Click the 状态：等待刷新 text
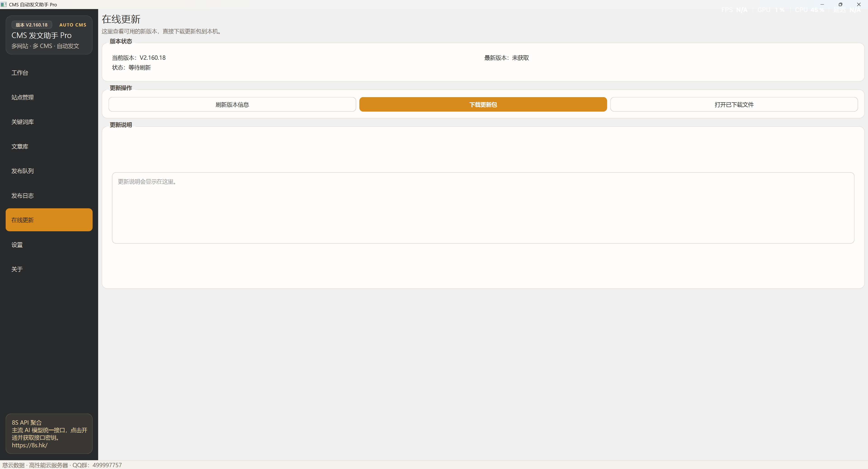The width and height of the screenshot is (868, 469). pyautogui.click(x=131, y=67)
